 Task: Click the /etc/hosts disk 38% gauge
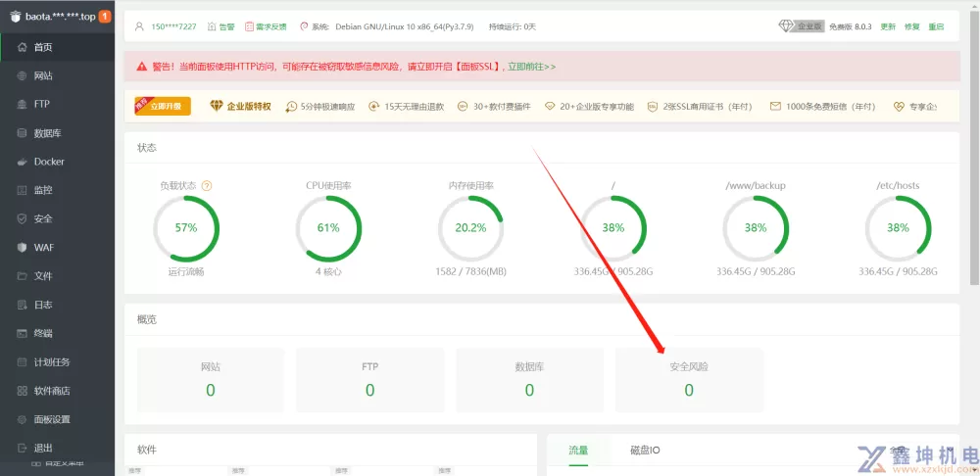pos(898,228)
